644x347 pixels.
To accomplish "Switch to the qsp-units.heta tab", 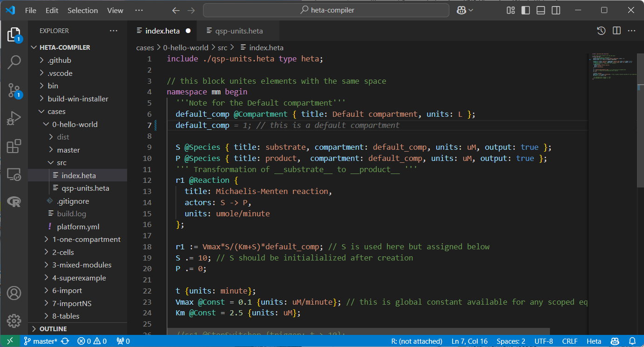I will coord(238,31).
